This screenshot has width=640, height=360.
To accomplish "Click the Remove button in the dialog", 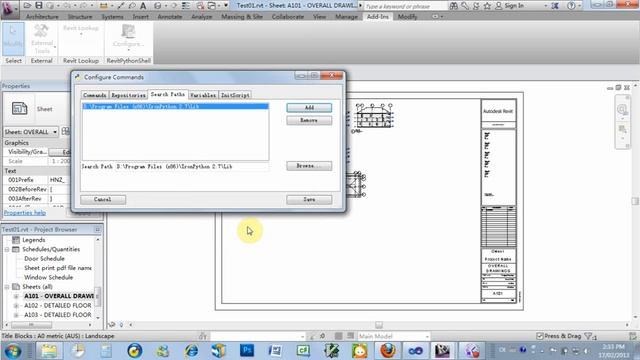I will 309,120.
